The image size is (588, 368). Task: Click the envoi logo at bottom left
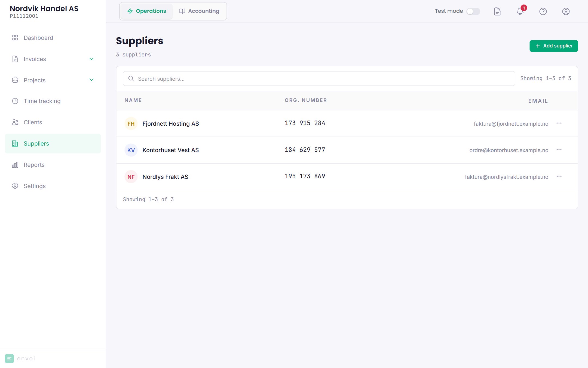(20, 358)
